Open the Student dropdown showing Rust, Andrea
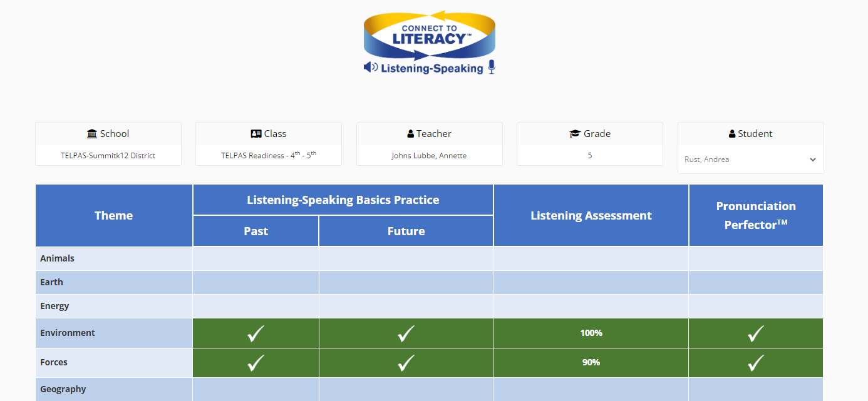Screen dimensions: 868x401 click(x=750, y=160)
